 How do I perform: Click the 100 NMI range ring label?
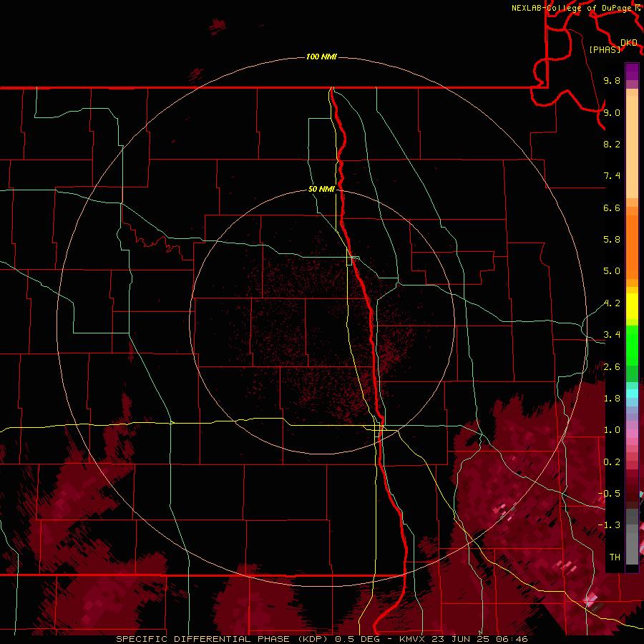[321, 57]
